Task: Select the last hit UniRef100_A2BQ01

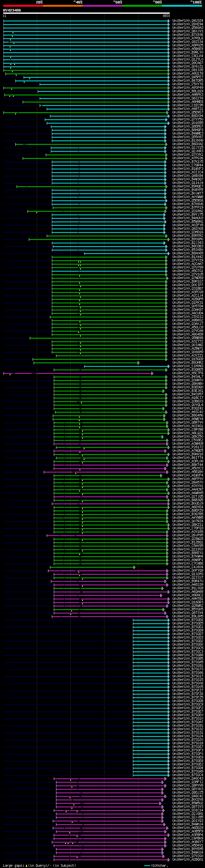Action: tap(187, 860)
